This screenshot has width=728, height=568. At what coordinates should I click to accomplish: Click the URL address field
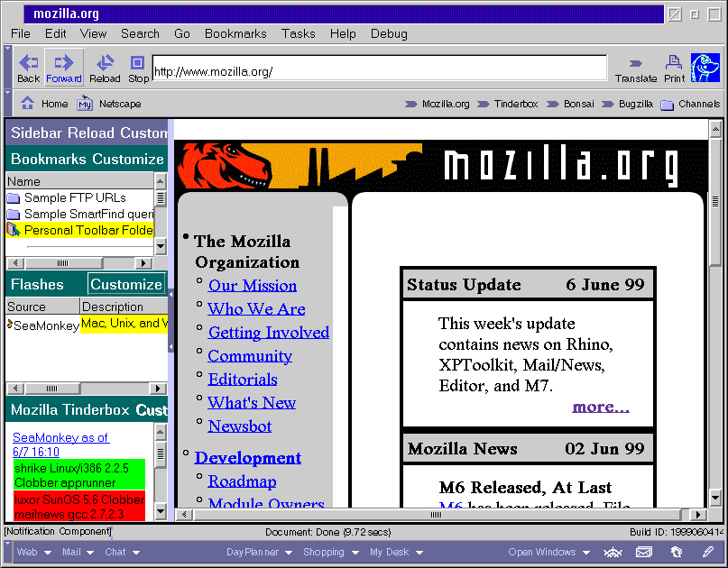point(379,69)
